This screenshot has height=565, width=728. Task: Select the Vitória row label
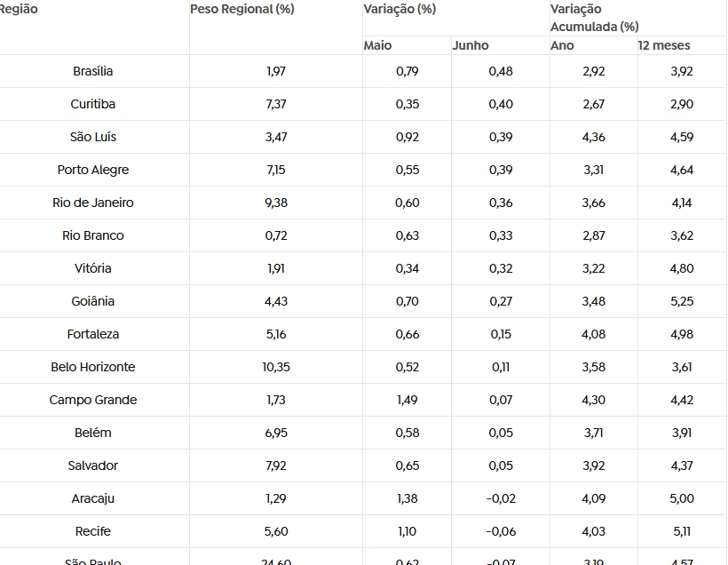click(x=93, y=268)
